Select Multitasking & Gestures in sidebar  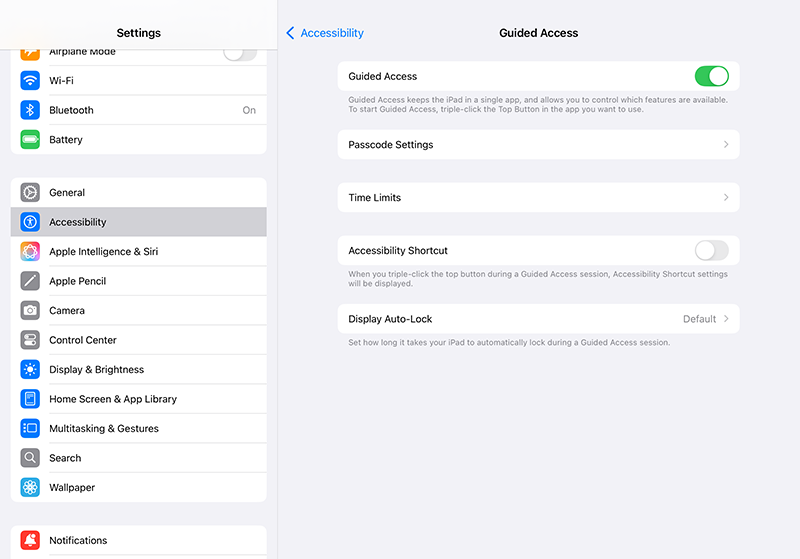[103, 429]
